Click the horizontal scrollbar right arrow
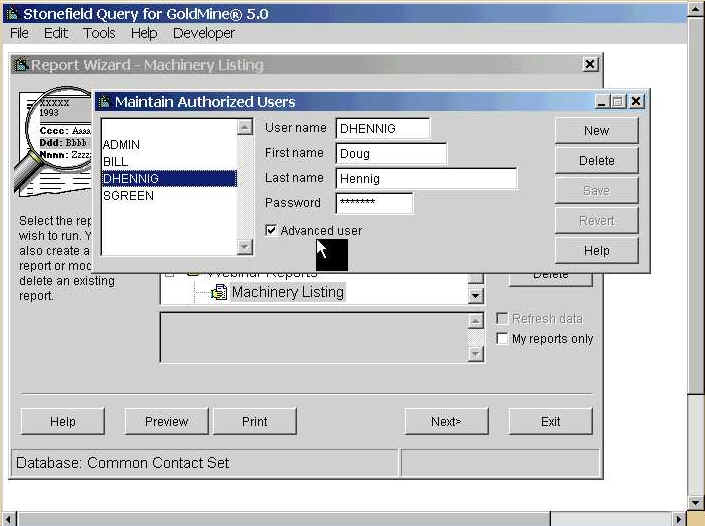Image resolution: width=705 pixels, height=526 pixels. [x=679, y=519]
